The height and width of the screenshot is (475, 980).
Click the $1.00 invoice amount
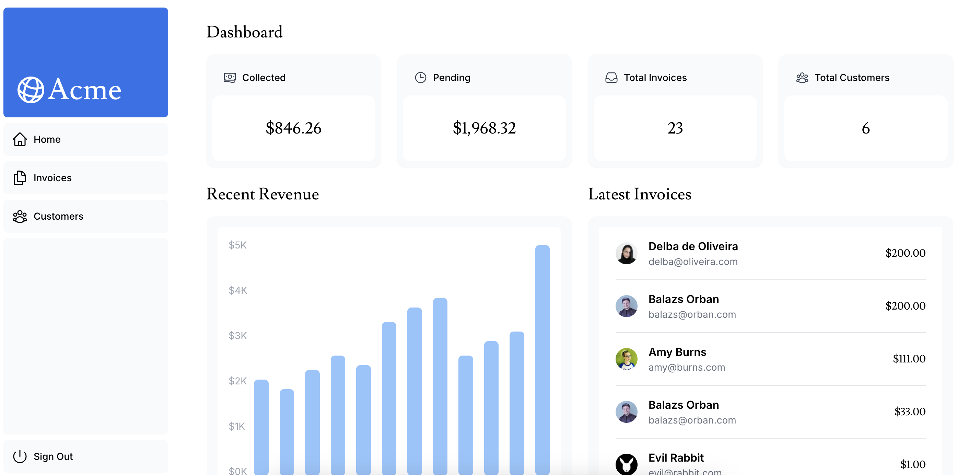(913, 465)
